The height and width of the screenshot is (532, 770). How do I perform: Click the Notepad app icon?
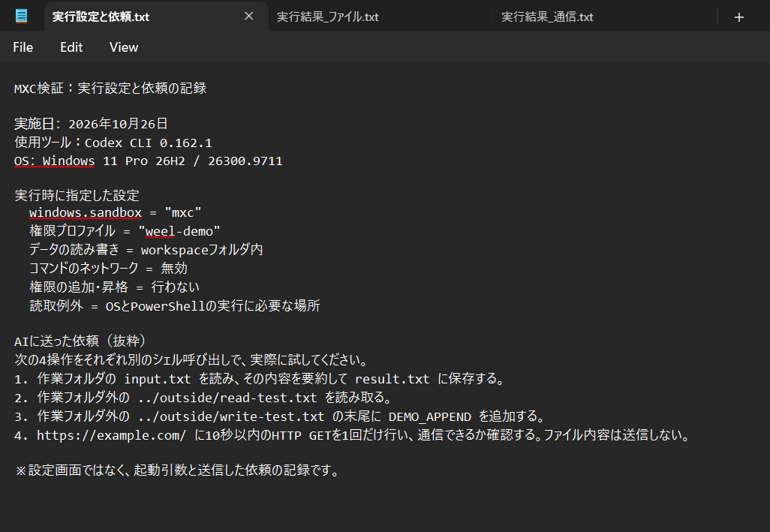pyautogui.click(x=21, y=17)
